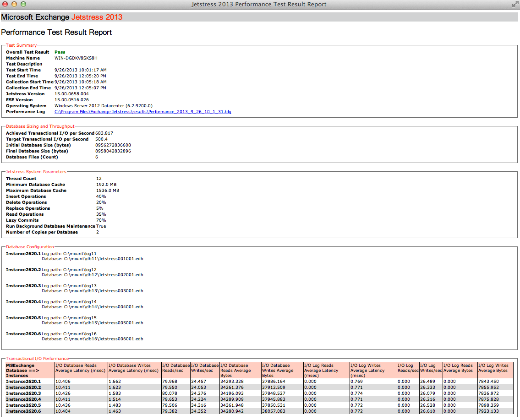Viewport: 520px width, 420px height.
Task: Click the Target Transactional I/O value 500.4
Action: tap(101, 139)
